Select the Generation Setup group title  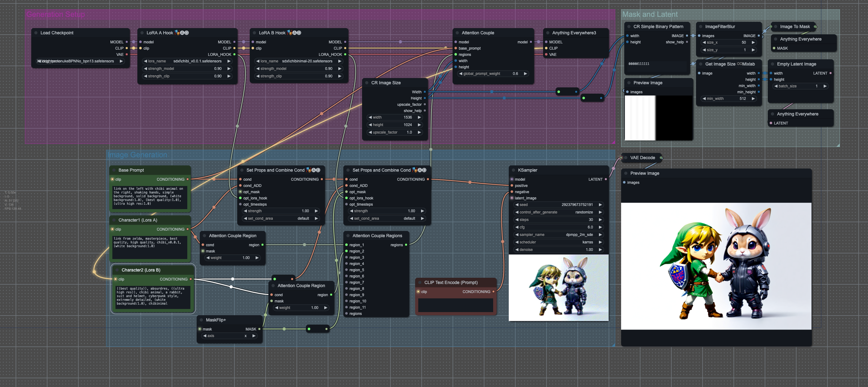(56, 14)
